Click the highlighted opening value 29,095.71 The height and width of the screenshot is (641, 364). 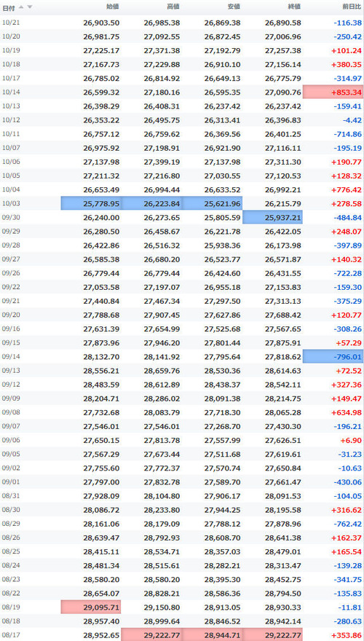91,607
